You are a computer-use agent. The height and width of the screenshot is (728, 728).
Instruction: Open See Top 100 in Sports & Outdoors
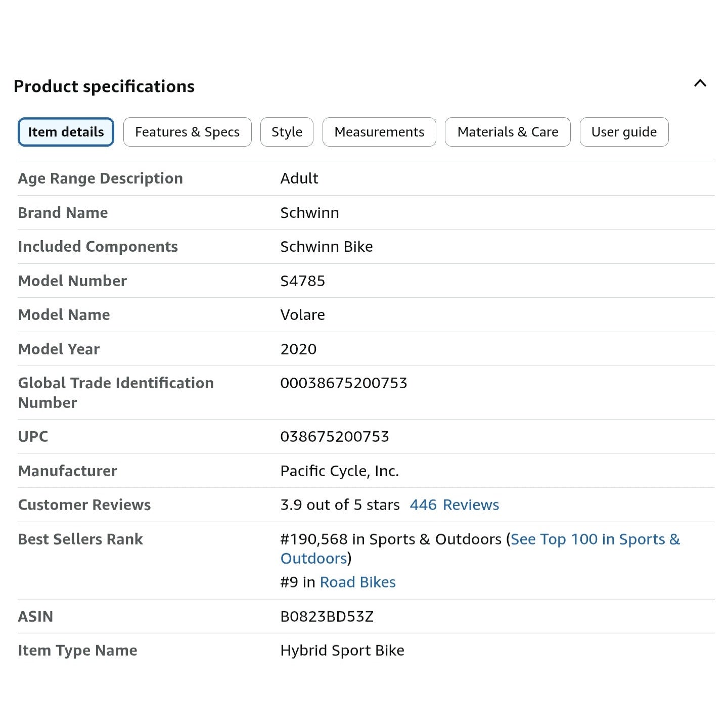(x=480, y=549)
